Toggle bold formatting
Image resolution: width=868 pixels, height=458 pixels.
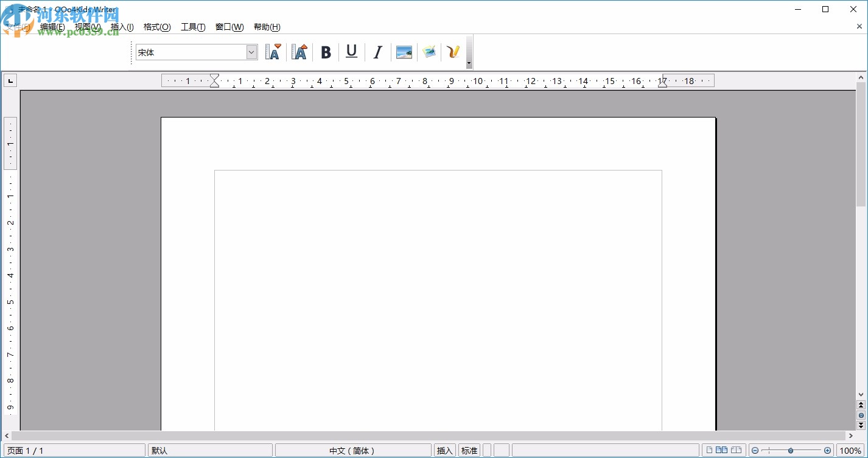[x=326, y=52]
